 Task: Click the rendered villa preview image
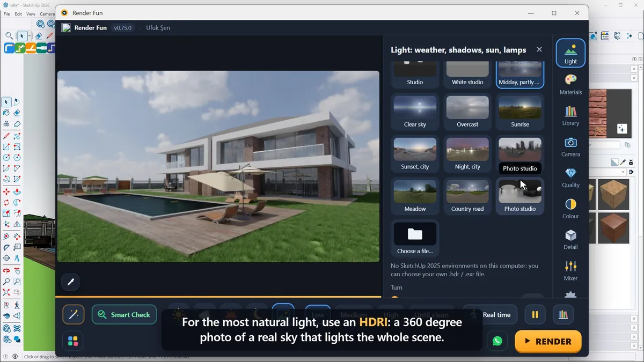point(218,166)
